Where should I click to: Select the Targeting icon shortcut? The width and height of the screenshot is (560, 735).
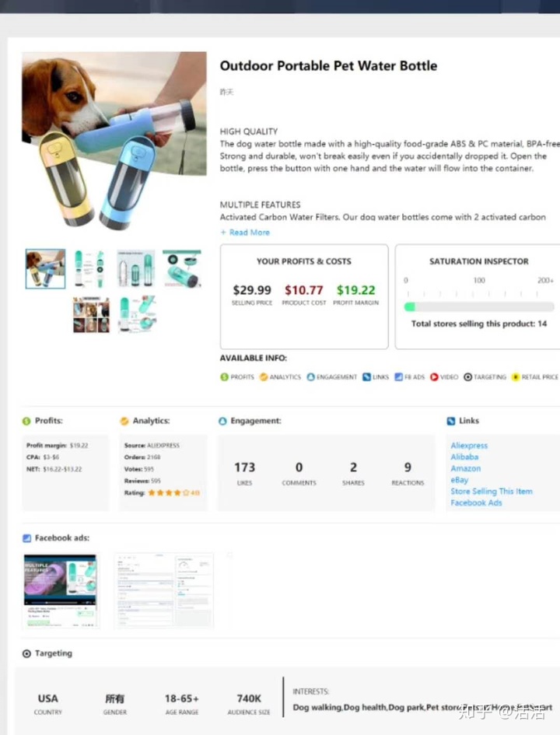[x=467, y=377]
